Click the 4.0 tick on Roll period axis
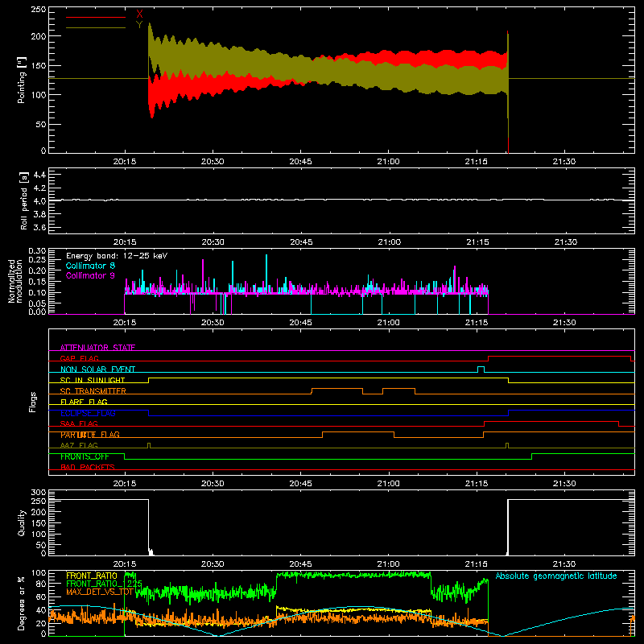644x644 pixels. tap(39, 201)
